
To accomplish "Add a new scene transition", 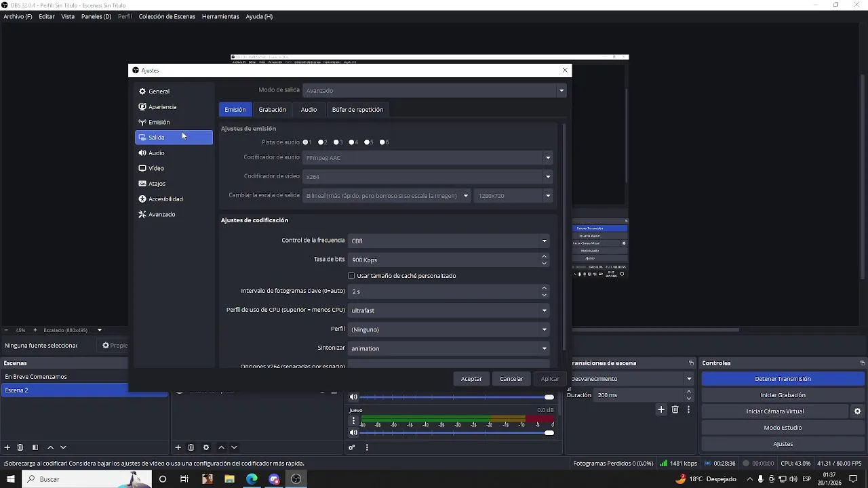I will click(661, 409).
